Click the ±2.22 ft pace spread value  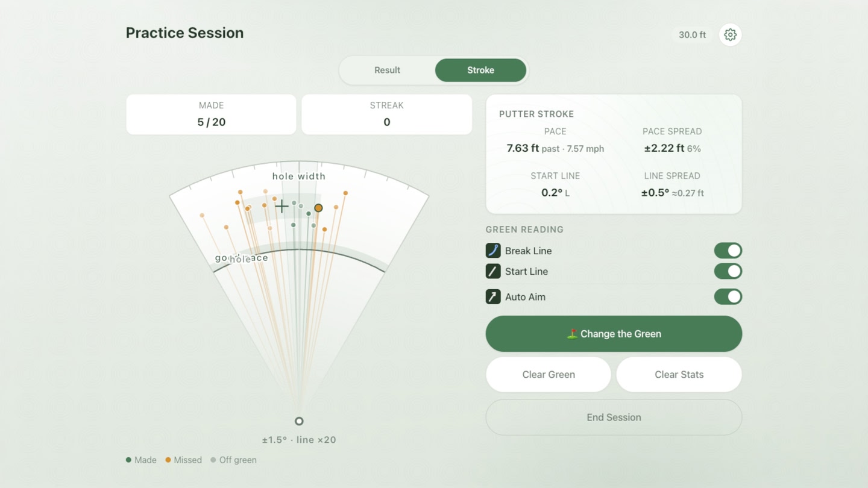(664, 148)
